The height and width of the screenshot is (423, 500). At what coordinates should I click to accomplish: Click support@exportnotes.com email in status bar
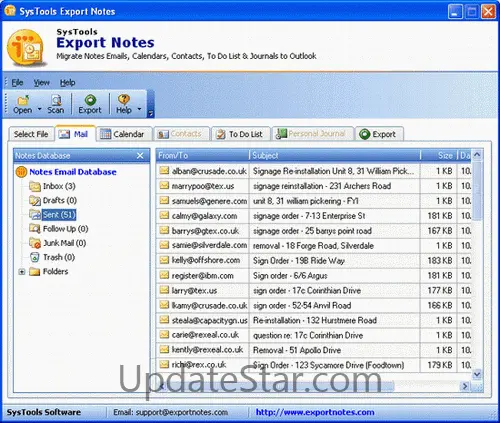click(182, 412)
